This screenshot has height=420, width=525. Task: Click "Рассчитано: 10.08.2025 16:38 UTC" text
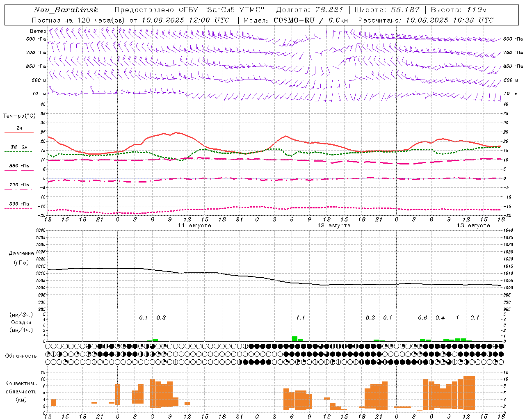pyautogui.click(x=426, y=20)
